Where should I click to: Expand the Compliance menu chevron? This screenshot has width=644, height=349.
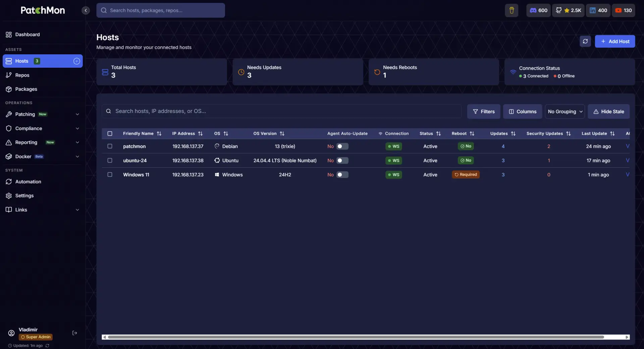[x=77, y=128]
